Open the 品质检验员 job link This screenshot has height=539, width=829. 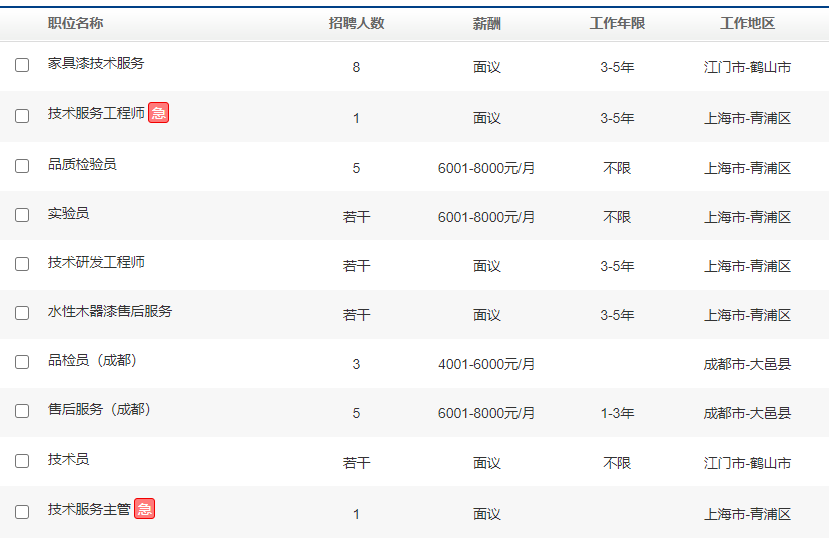point(82,163)
